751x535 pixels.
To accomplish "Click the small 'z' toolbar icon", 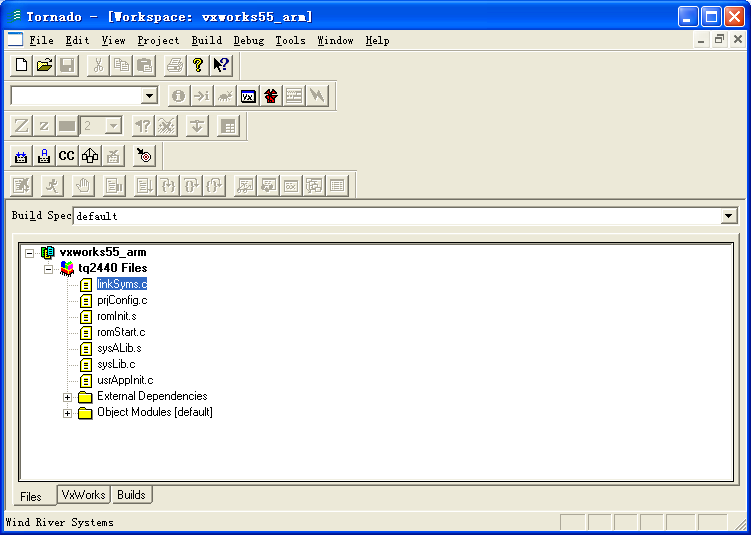I will click(x=44, y=126).
